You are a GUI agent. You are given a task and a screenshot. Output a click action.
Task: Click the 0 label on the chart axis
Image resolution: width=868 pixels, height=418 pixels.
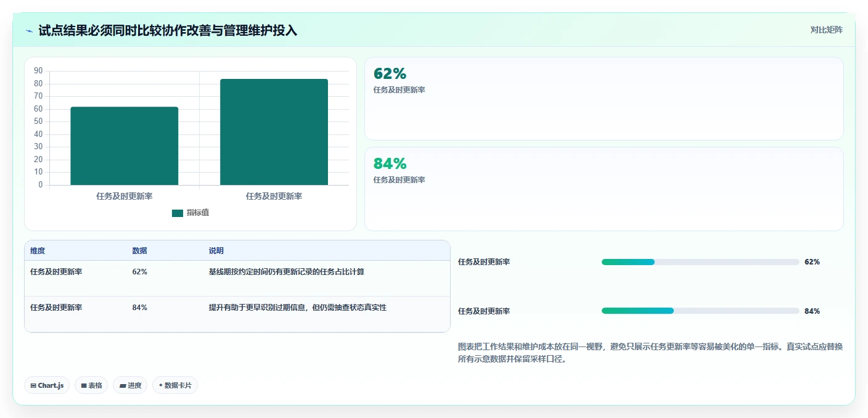pos(41,185)
